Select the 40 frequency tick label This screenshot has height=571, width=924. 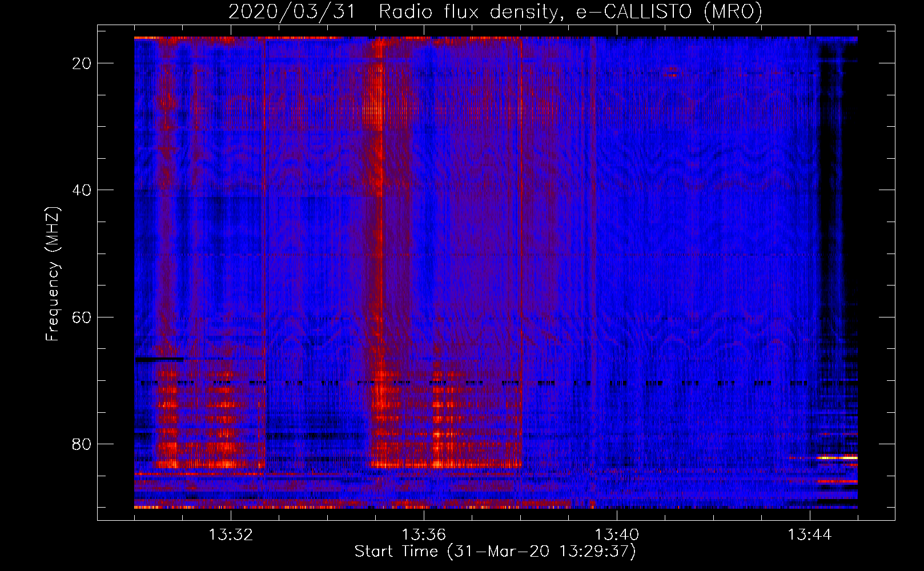pos(82,190)
